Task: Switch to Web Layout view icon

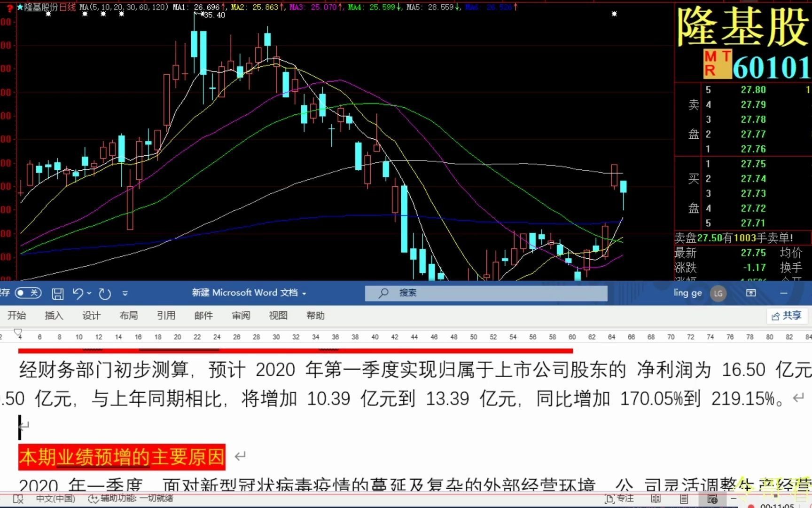Action: 712,499
